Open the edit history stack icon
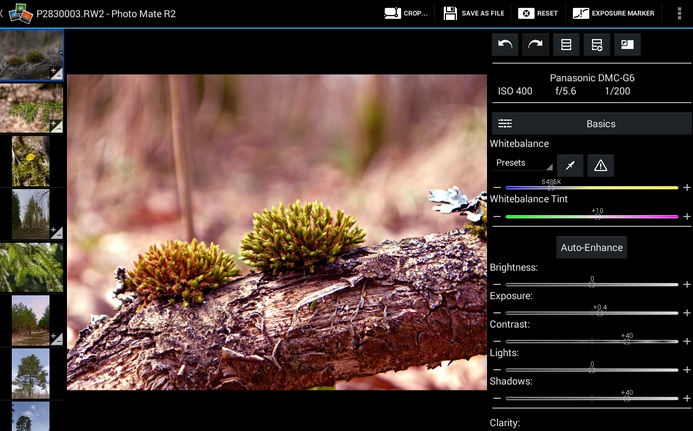This screenshot has width=693, height=431. (566, 45)
